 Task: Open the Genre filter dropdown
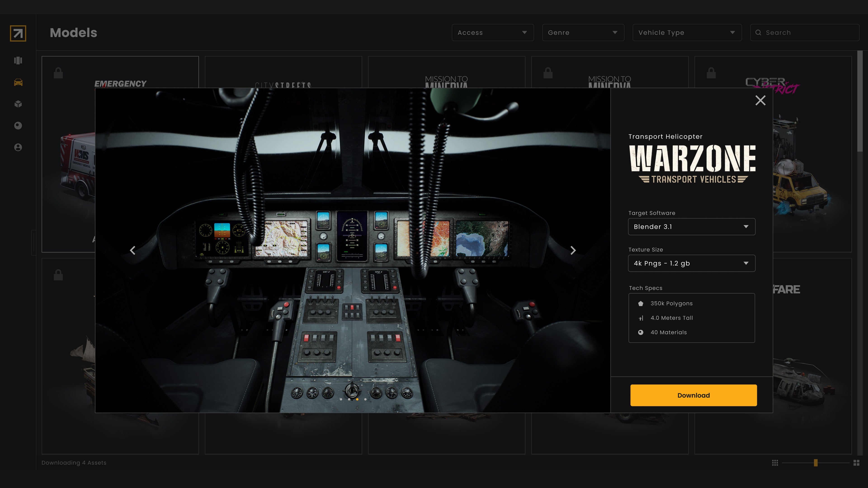583,32
